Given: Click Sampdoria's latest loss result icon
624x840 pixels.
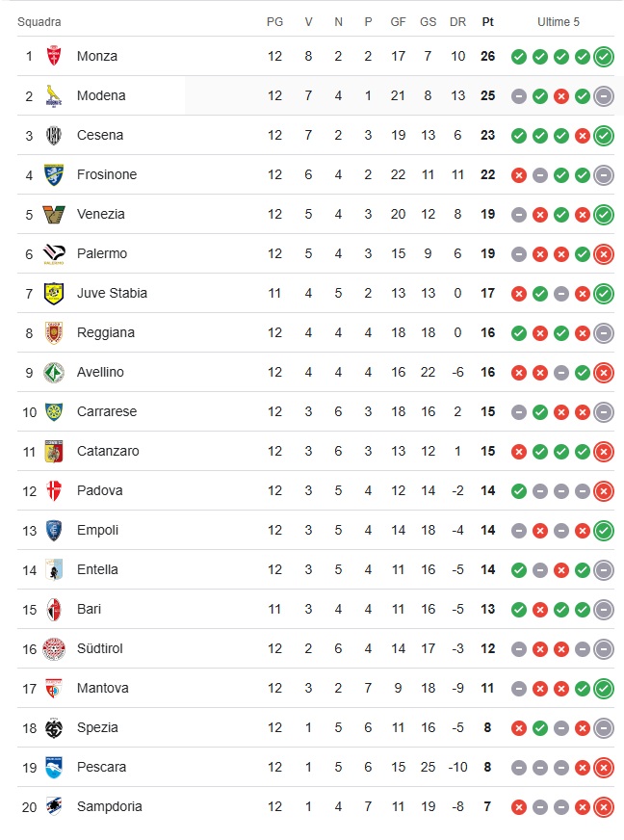Looking at the screenshot, I should pos(604,806).
